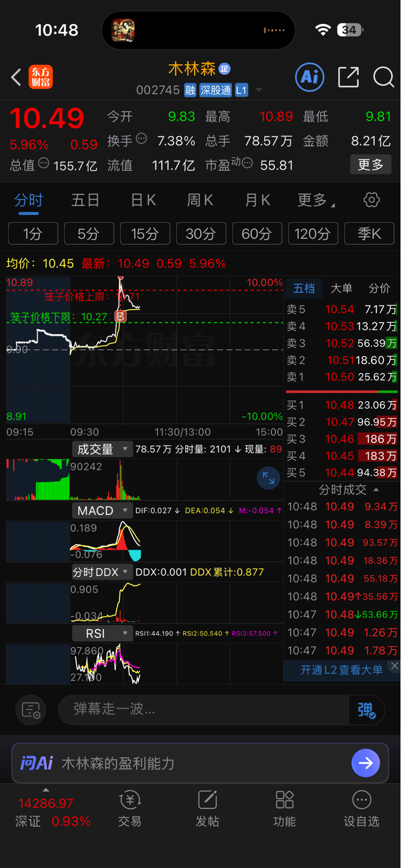Screen dimensions: 401x868
Task: Select the 五档 order book tab
Action: [304, 288]
